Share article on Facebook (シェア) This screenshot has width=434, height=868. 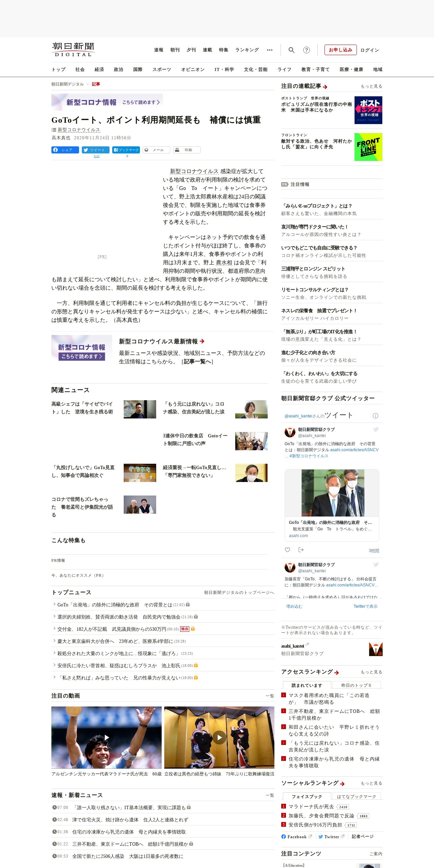(65, 150)
